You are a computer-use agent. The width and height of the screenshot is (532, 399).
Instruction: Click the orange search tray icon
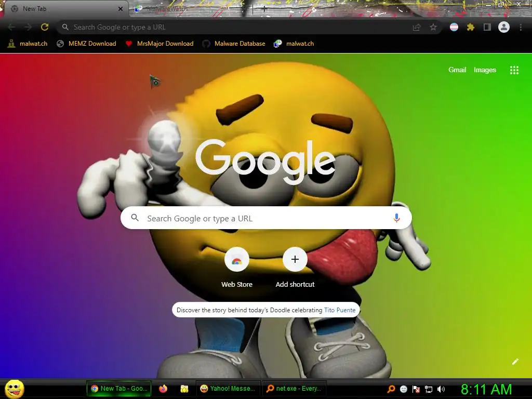[391, 389]
